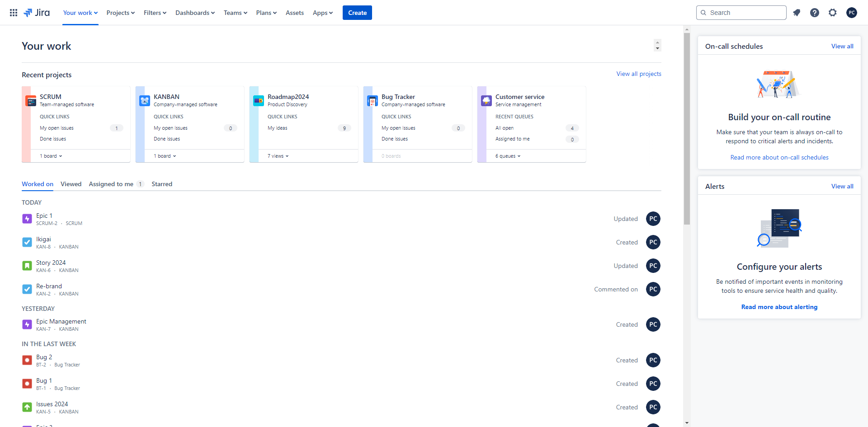This screenshot has width=868, height=427.
Task: Expand the 7 views dropdown
Action: pyautogui.click(x=278, y=156)
